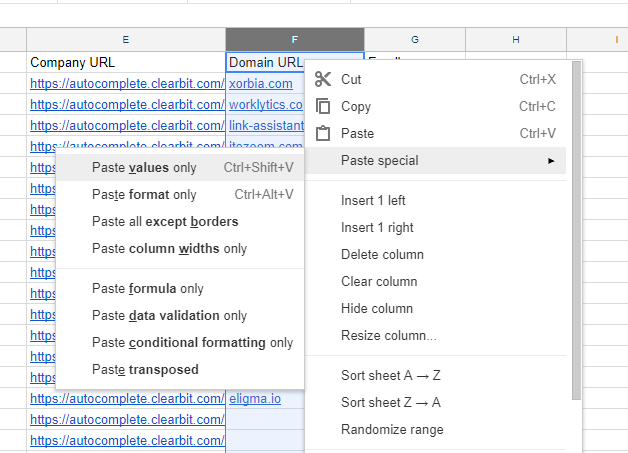Expand the Paste special submenu arrow
This screenshot has height=453, width=628.
tap(551, 161)
